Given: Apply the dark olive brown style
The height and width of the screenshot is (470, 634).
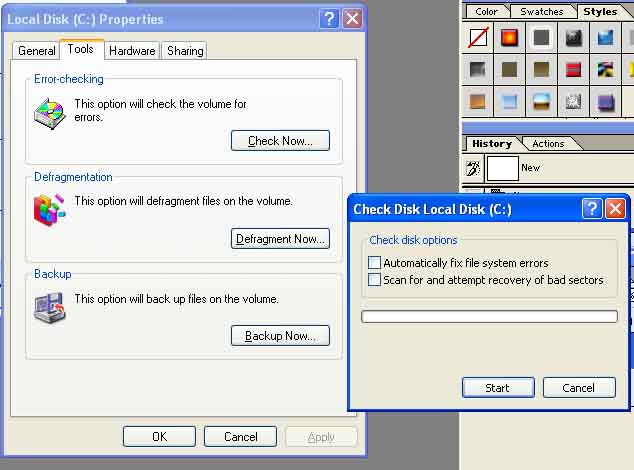Looking at the screenshot, I should 509,69.
